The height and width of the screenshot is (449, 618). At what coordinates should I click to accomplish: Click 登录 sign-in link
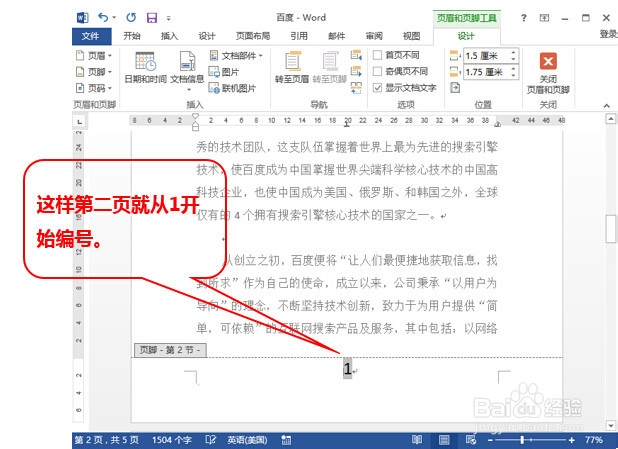[x=609, y=34]
